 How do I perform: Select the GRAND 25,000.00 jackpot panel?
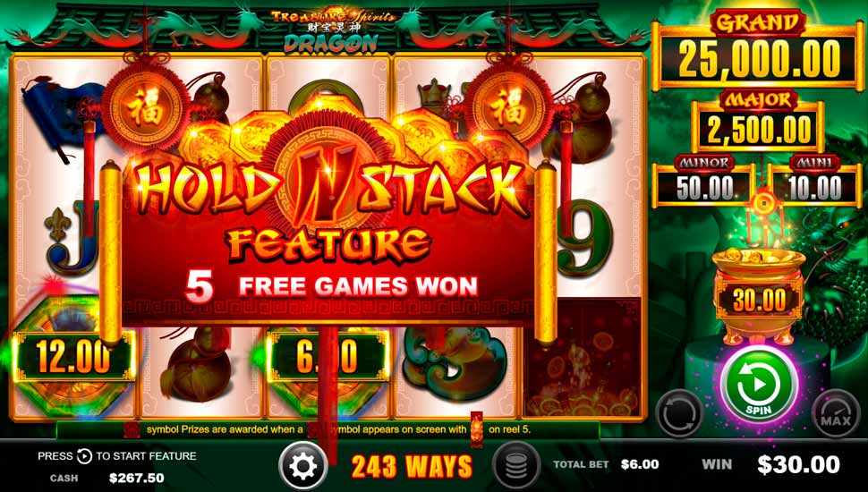tap(759, 51)
